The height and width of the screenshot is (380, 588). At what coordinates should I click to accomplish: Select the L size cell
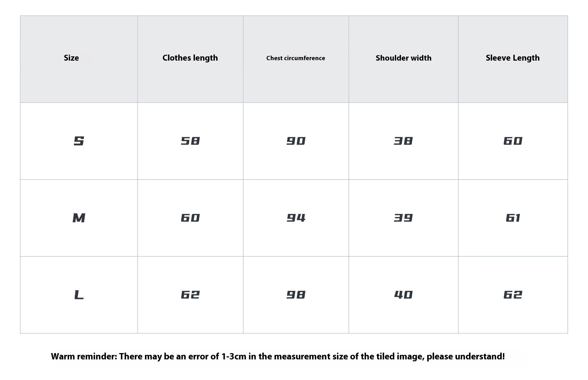79,295
